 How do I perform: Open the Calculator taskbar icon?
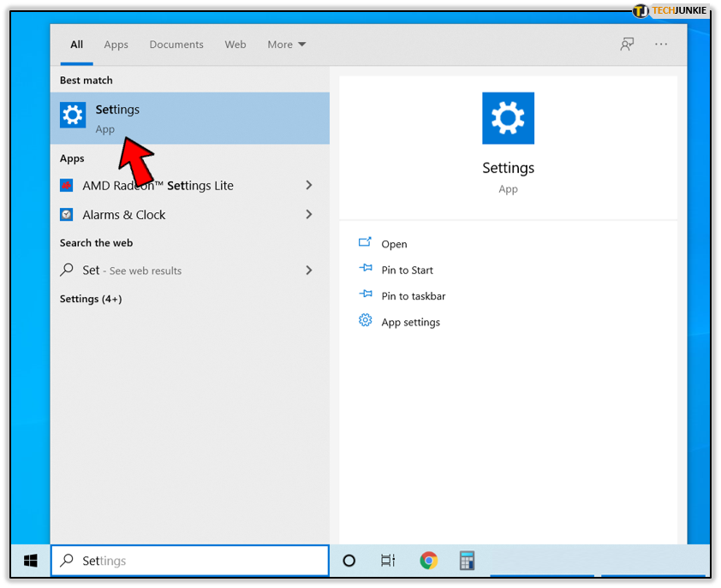(467, 561)
